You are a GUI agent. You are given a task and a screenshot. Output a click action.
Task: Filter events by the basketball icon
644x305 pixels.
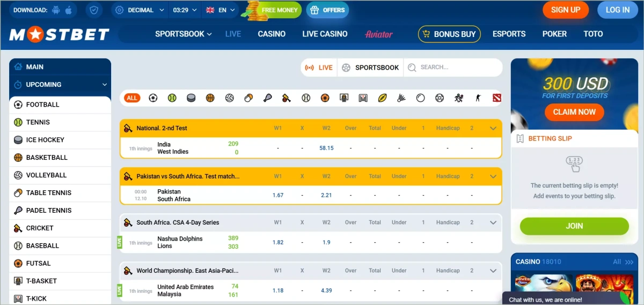(210, 98)
